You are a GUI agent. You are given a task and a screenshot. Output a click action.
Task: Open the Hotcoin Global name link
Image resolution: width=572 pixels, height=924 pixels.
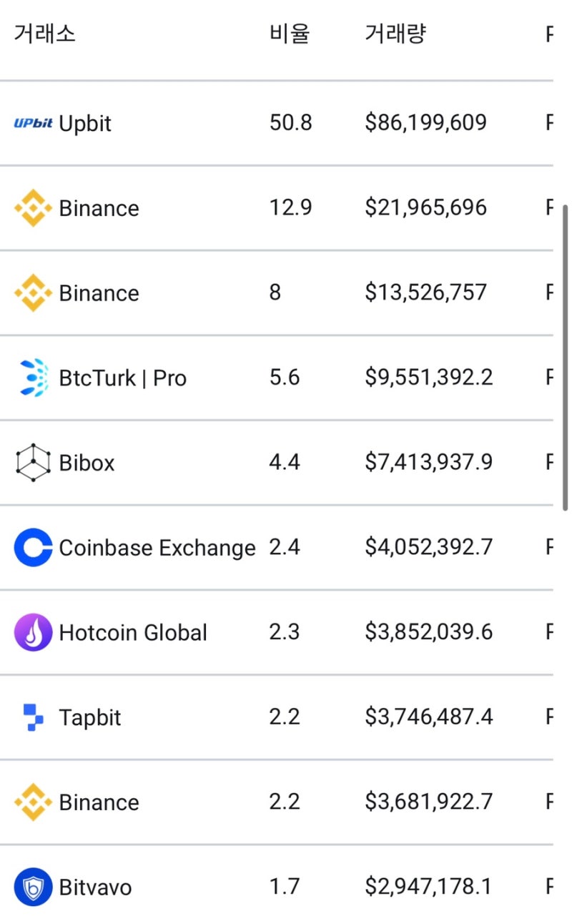coord(133,633)
